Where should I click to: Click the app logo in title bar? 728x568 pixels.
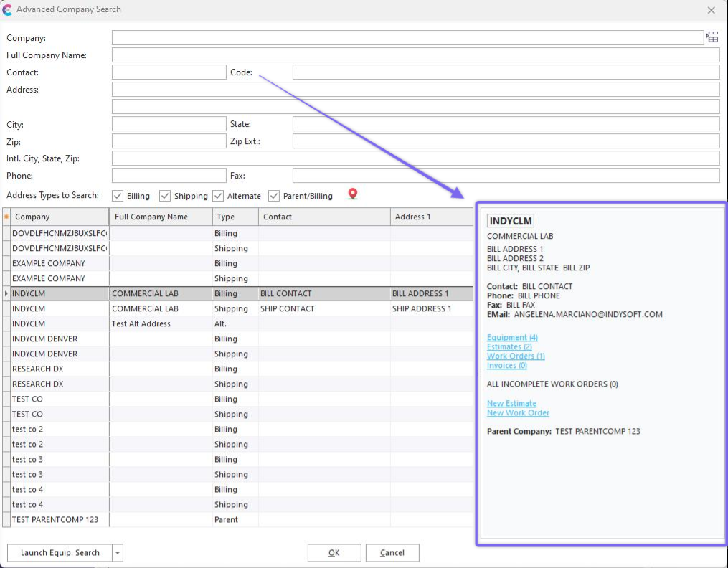tap(8, 10)
